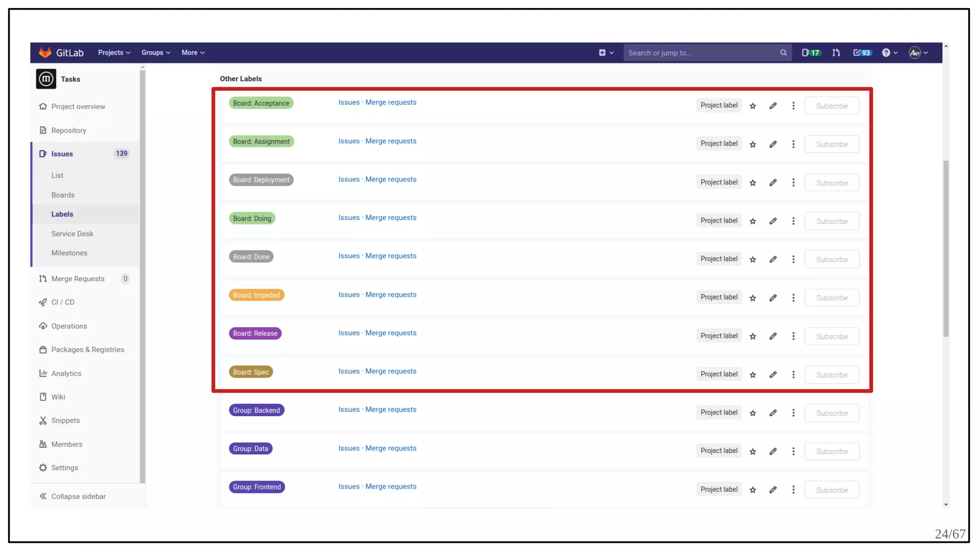Open more options for Board: Deployment label

[x=793, y=183]
